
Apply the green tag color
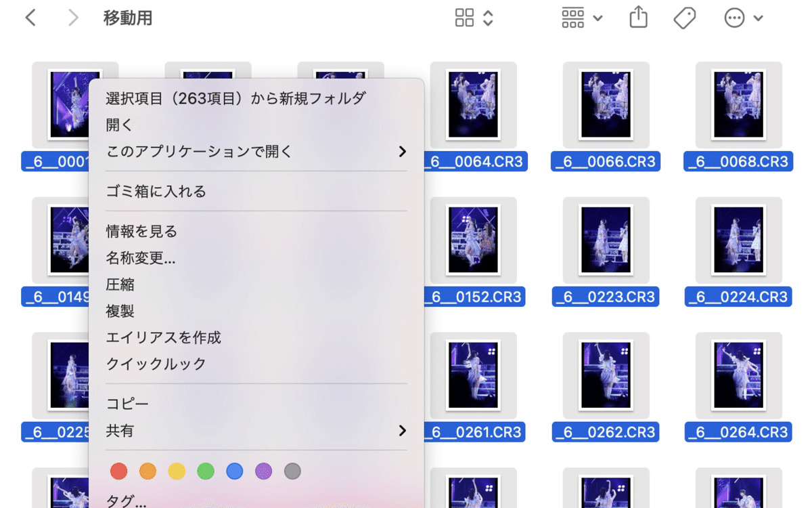[x=206, y=471]
